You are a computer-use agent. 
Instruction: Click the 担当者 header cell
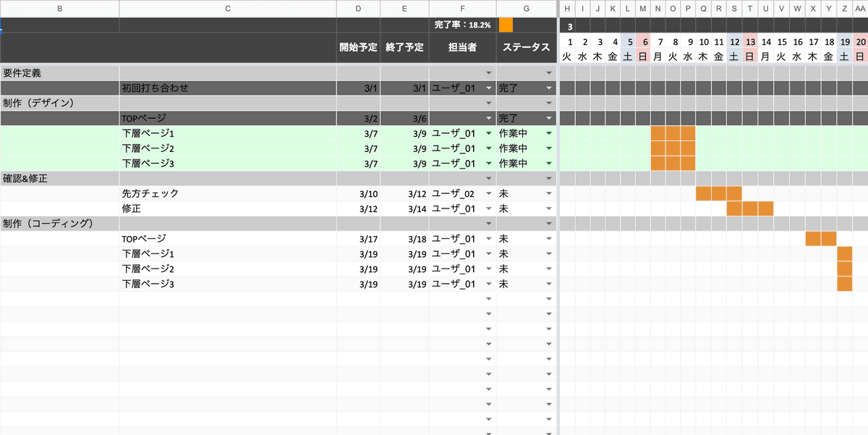pos(462,48)
